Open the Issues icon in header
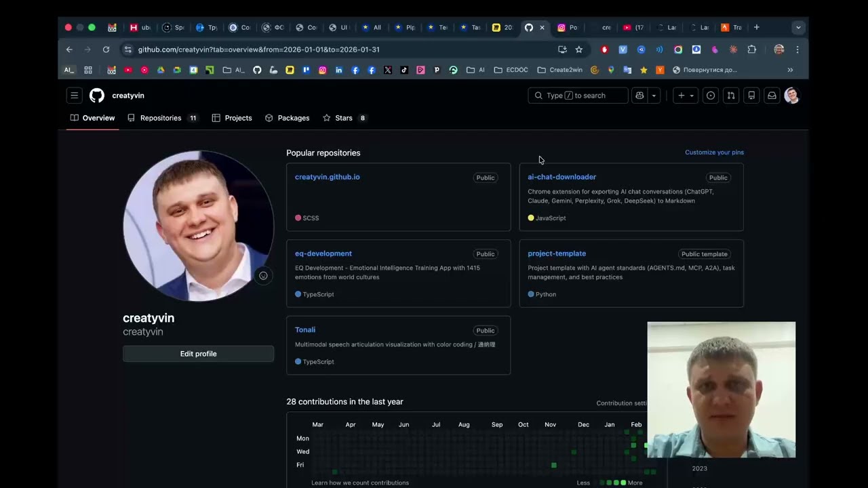Image resolution: width=868 pixels, height=488 pixels. (x=711, y=96)
